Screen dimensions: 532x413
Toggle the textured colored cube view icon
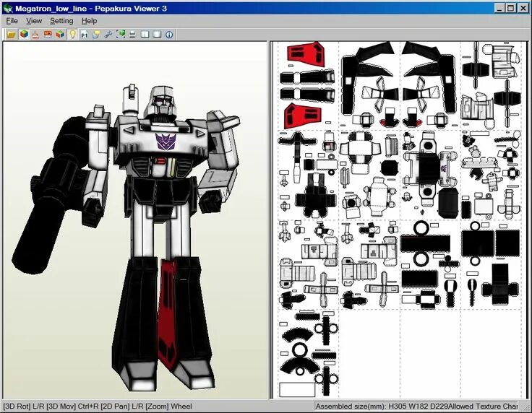(x=24, y=34)
